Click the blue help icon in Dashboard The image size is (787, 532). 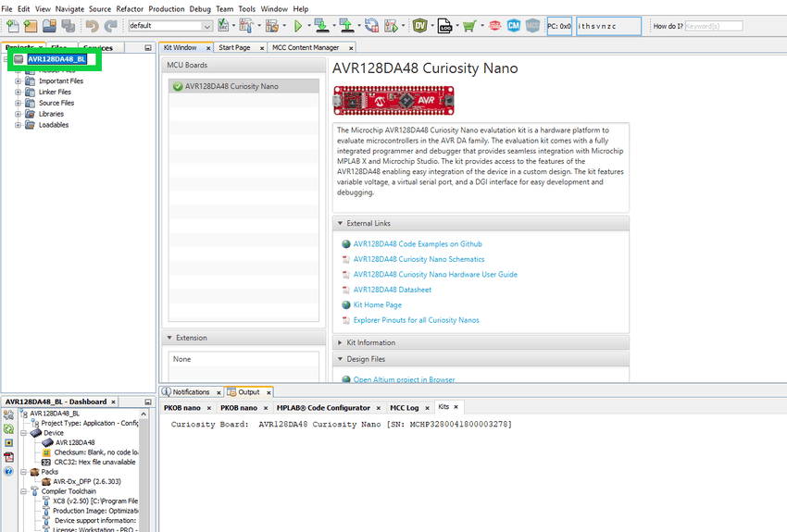8,471
